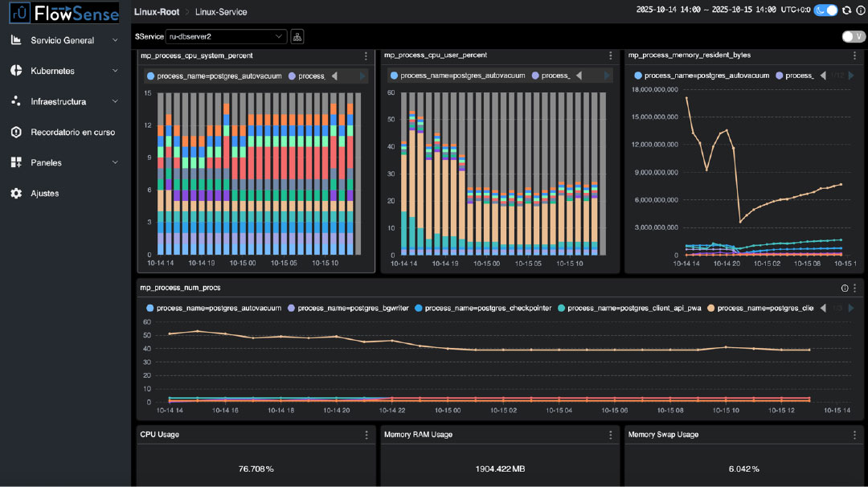Image resolution: width=868 pixels, height=487 pixels.
Task: Click postgres_autovacuum color dot in cpu_system legend
Action: [x=150, y=76]
